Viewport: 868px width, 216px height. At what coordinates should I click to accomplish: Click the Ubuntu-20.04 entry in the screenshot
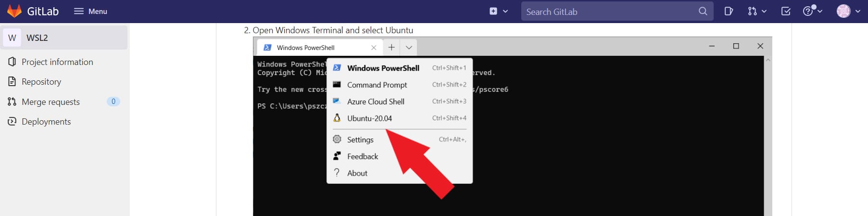[x=369, y=118]
